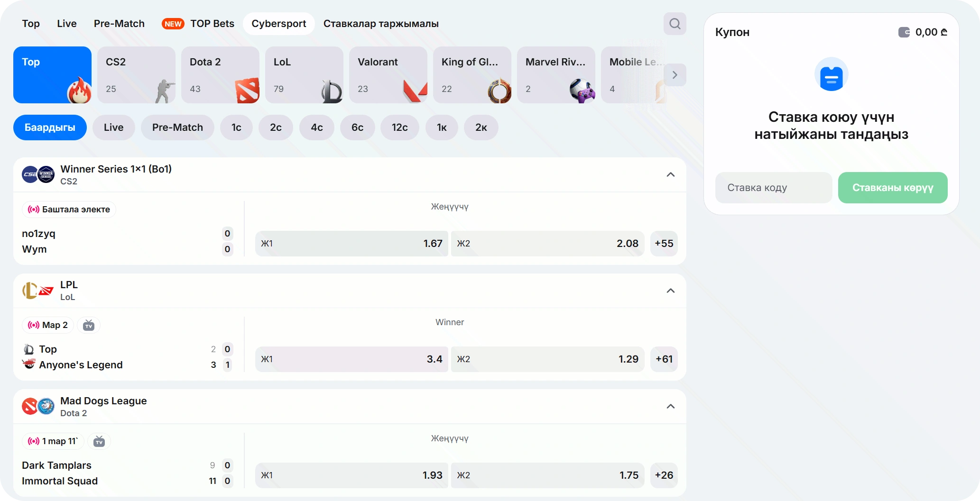Open +61 more markets for LPL match

tap(664, 359)
